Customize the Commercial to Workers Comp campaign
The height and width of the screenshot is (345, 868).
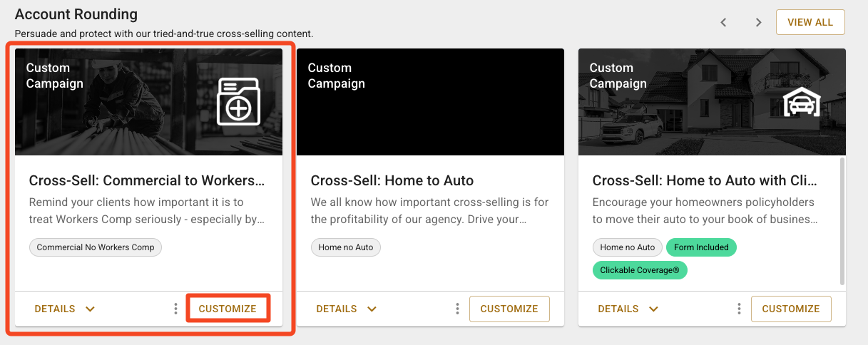coord(228,309)
